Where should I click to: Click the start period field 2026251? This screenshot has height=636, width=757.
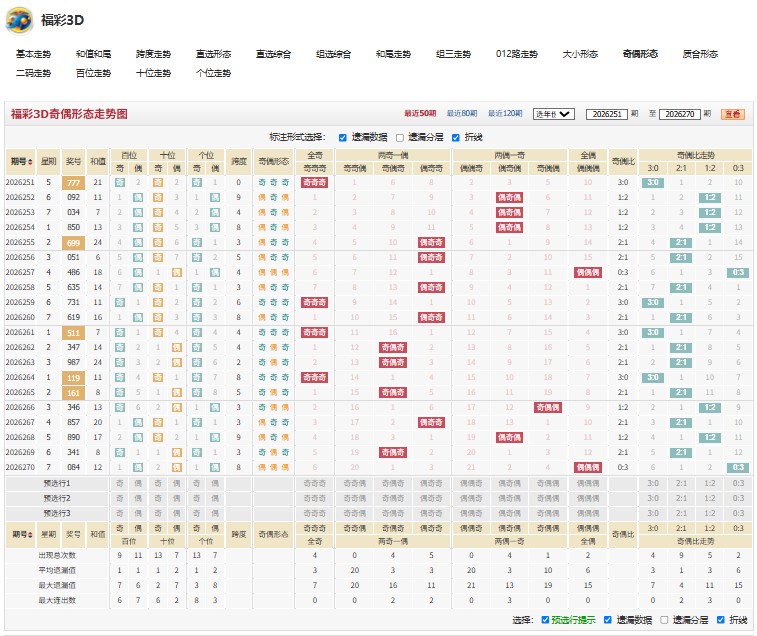coord(607,114)
